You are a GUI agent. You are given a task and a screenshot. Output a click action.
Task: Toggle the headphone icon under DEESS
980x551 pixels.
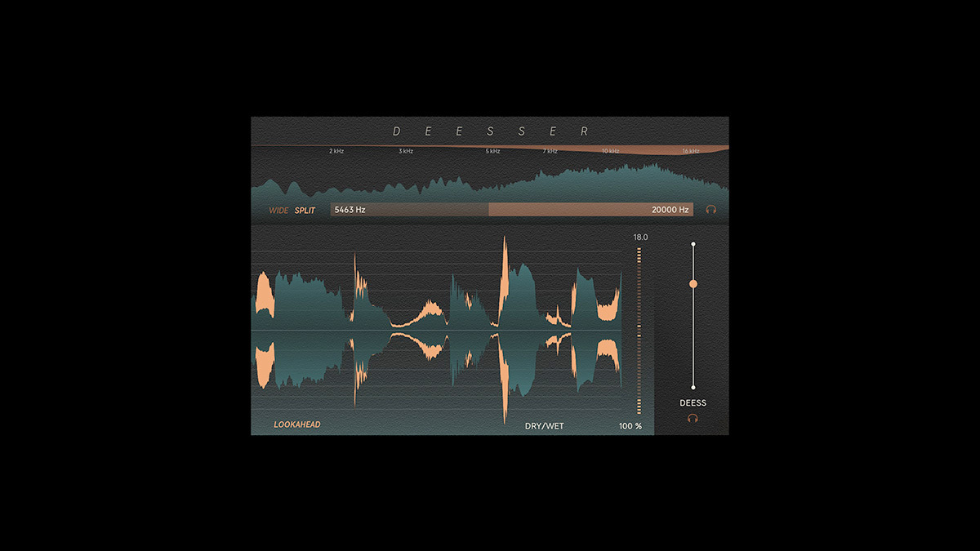coord(693,418)
